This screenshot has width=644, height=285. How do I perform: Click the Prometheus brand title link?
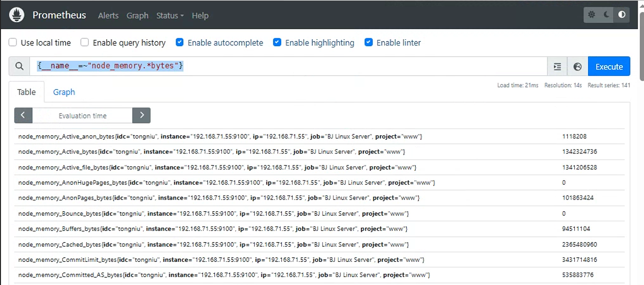click(x=59, y=15)
